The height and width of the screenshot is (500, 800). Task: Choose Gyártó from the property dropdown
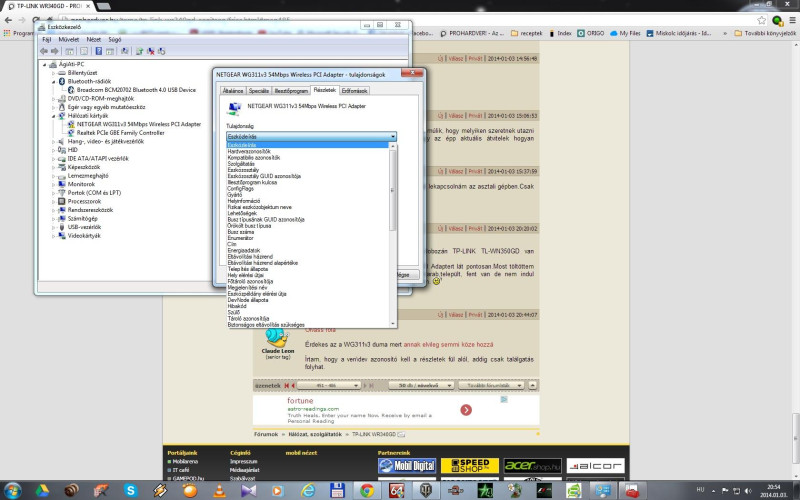308,195
